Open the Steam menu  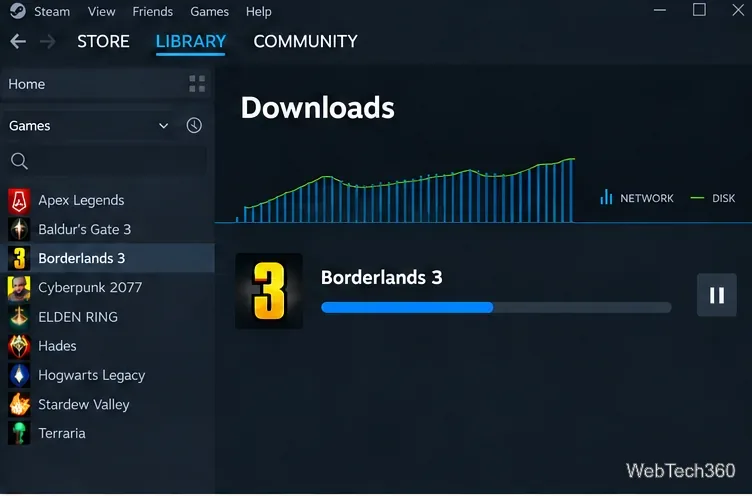(x=52, y=11)
